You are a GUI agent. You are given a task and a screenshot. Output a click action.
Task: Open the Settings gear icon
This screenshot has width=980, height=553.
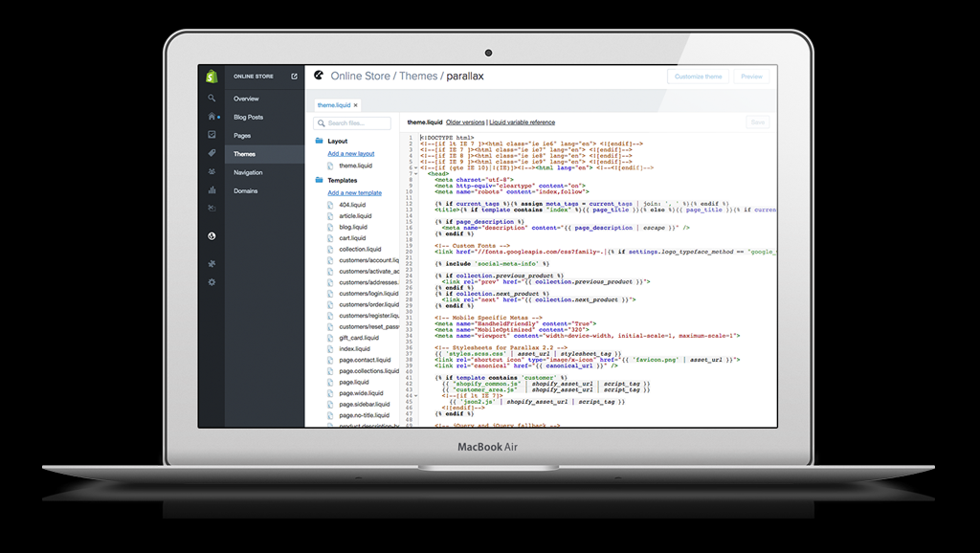(x=212, y=281)
